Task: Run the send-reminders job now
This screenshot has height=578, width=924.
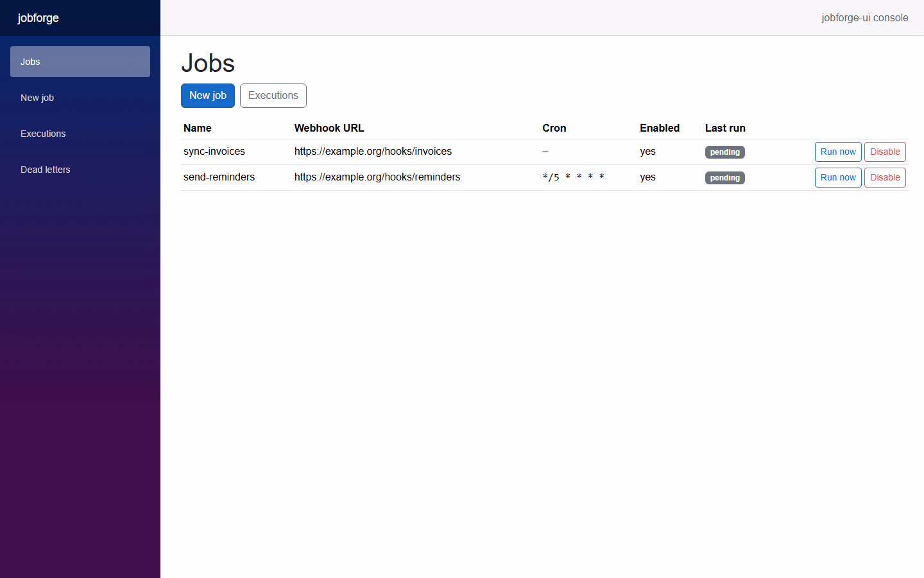Action: pos(838,178)
